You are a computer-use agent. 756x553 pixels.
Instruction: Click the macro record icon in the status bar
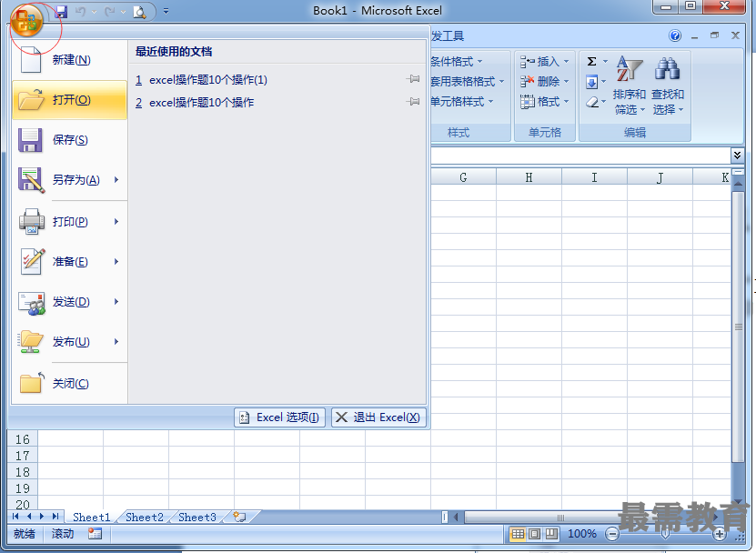pos(95,534)
